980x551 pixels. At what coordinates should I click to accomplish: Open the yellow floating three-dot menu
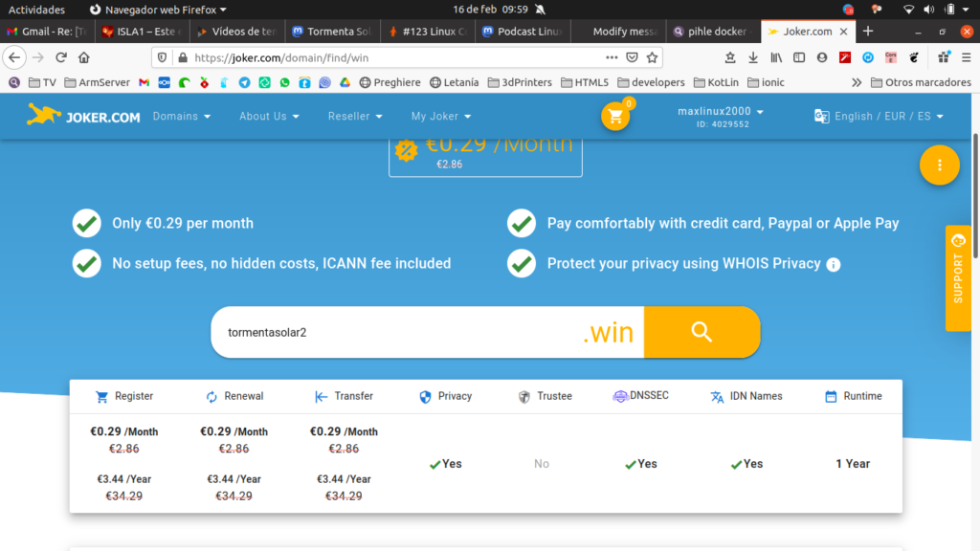click(940, 165)
